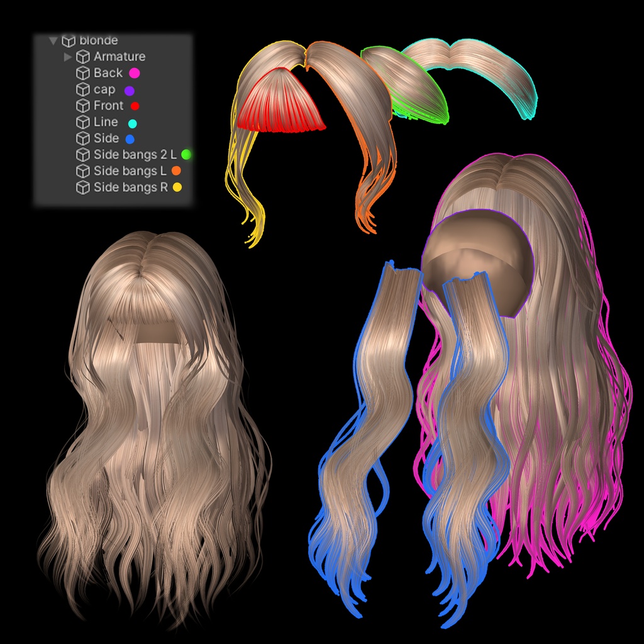Viewport: 644px width, 644px height.
Task: Select the Armature object's icon
Action: tap(82, 56)
